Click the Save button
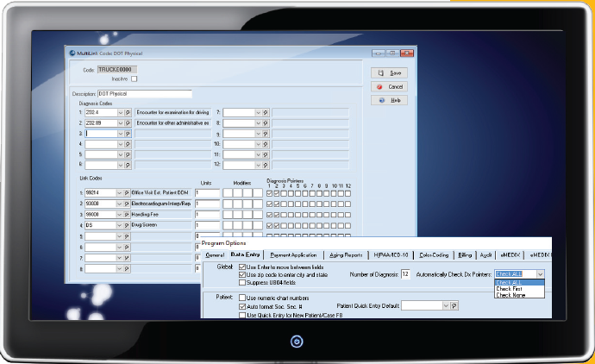 tap(391, 73)
